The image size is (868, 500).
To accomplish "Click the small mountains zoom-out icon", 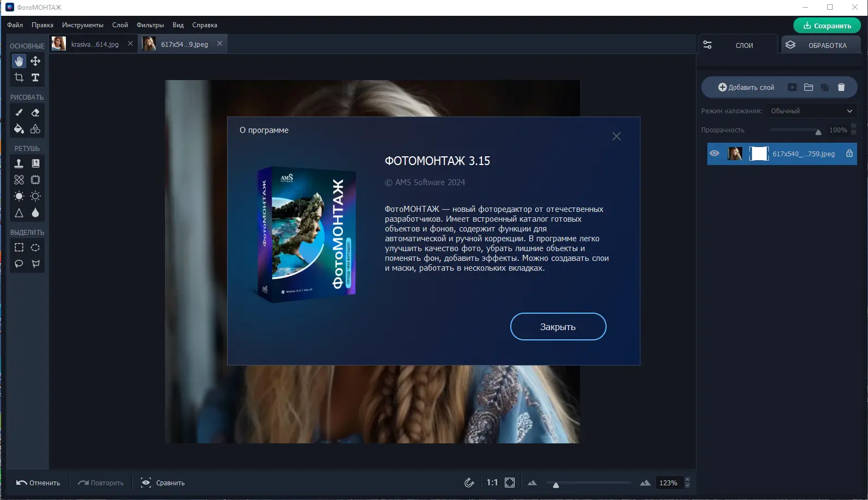I will click(532, 483).
